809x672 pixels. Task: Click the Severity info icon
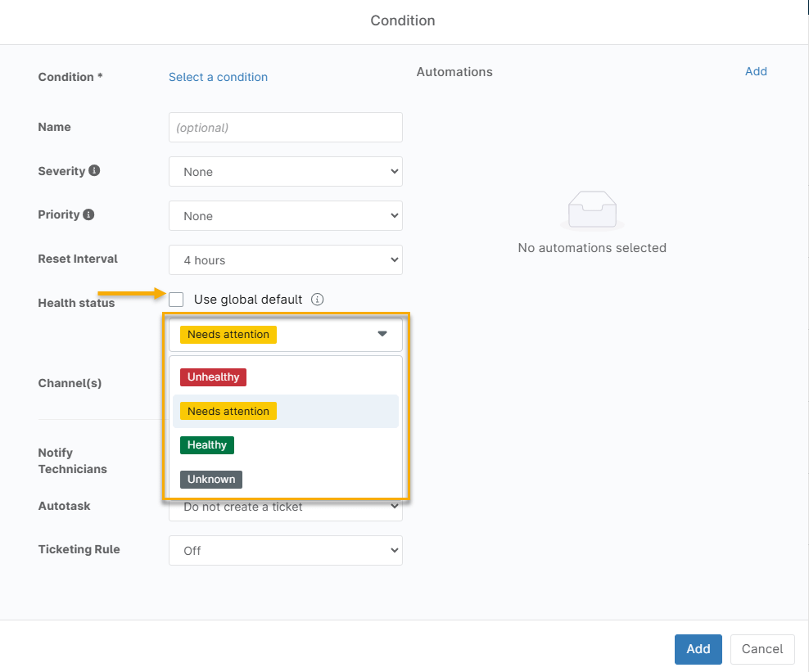[94, 171]
